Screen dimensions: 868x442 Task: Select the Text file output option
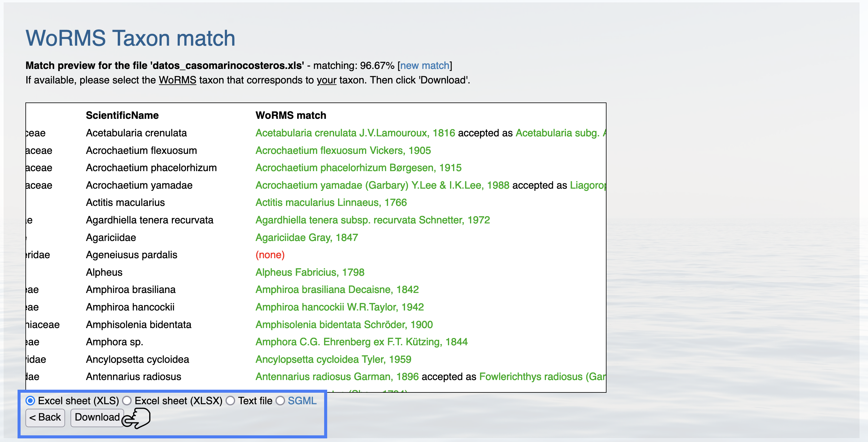(x=231, y=401)
